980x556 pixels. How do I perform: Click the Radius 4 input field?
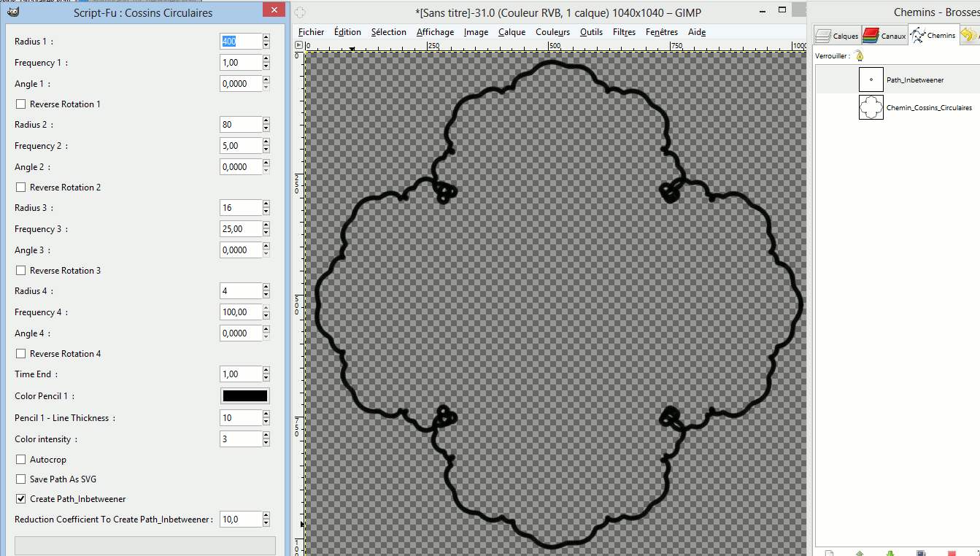241,291
